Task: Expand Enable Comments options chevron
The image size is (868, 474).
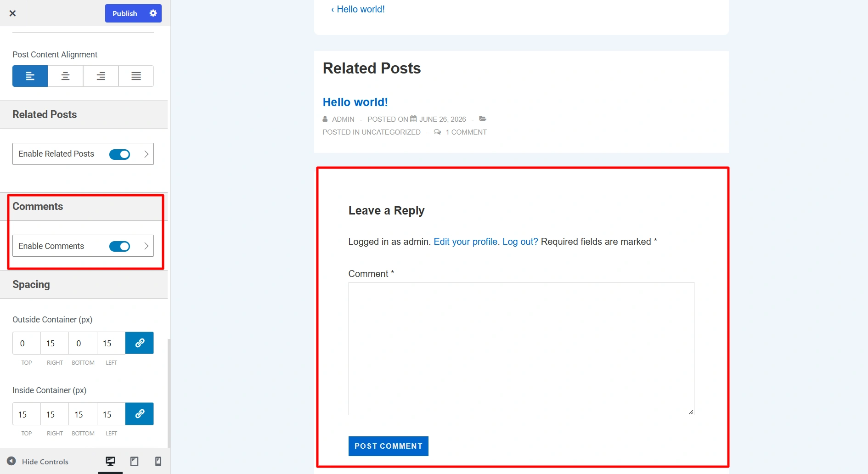Action: tap(147, 246)
